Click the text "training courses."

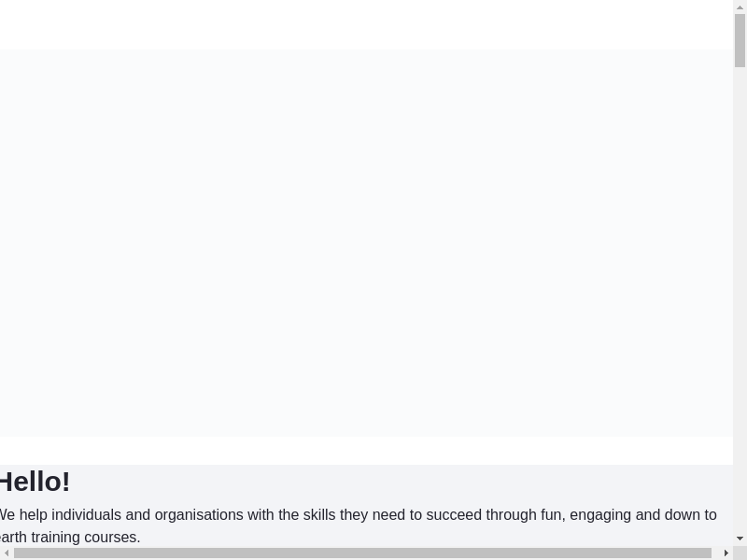[85, 538]
